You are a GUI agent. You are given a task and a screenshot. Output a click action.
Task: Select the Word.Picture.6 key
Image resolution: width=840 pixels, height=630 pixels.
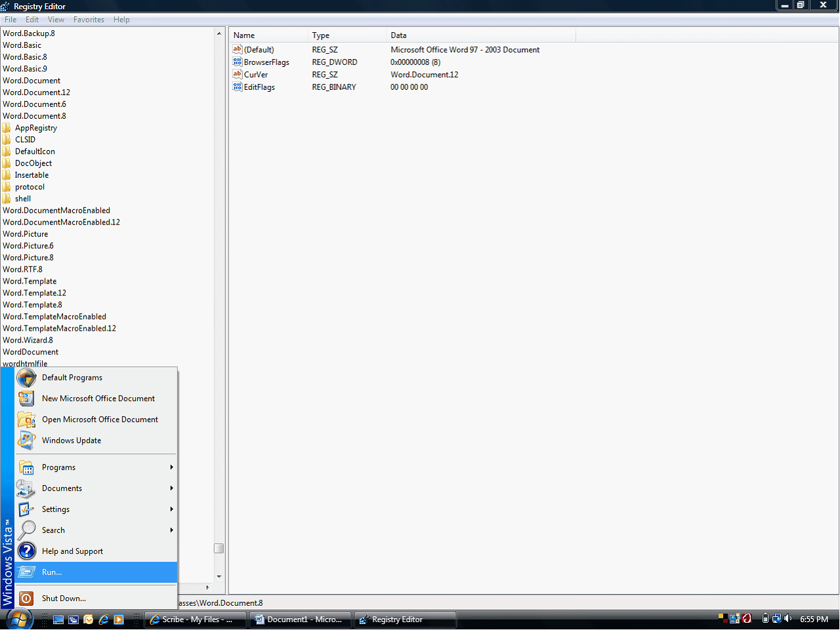point(28,246)
